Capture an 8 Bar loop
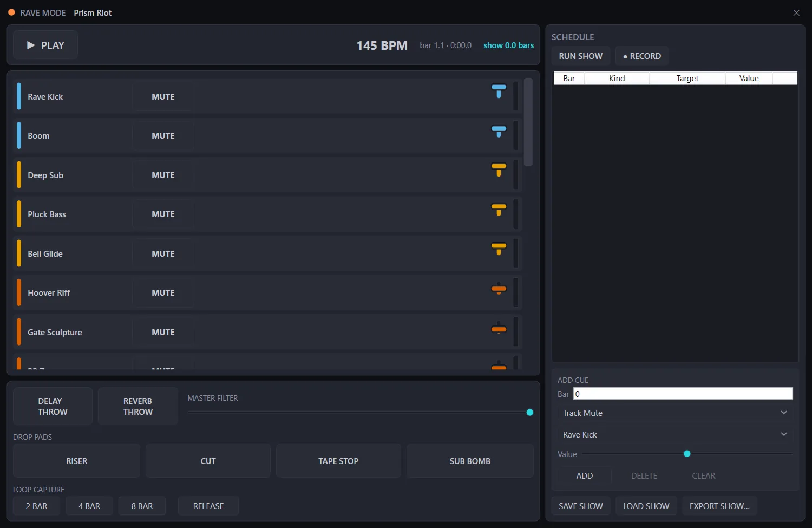Screen dimensions: 812x528 [x=142, y=506]
